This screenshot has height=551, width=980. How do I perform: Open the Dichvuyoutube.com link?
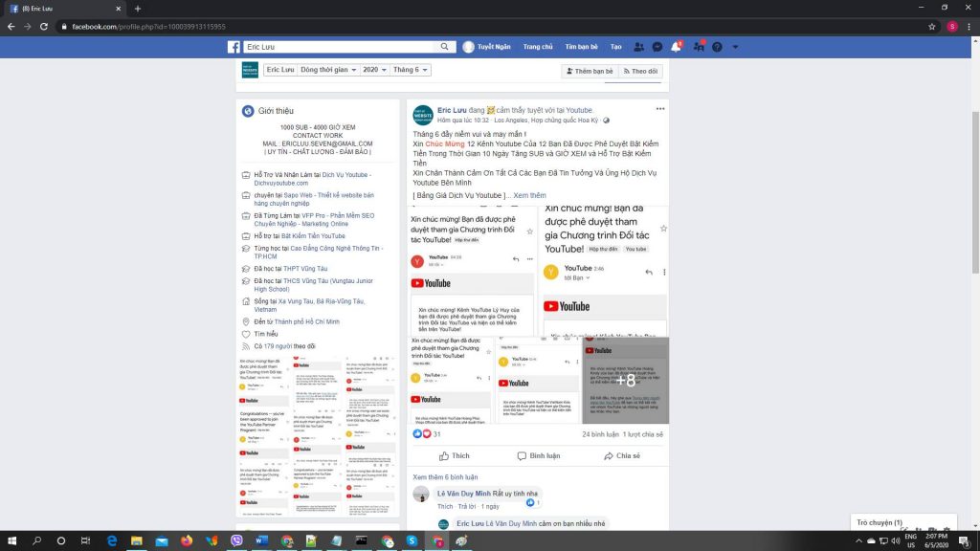(x=280, y=183)
